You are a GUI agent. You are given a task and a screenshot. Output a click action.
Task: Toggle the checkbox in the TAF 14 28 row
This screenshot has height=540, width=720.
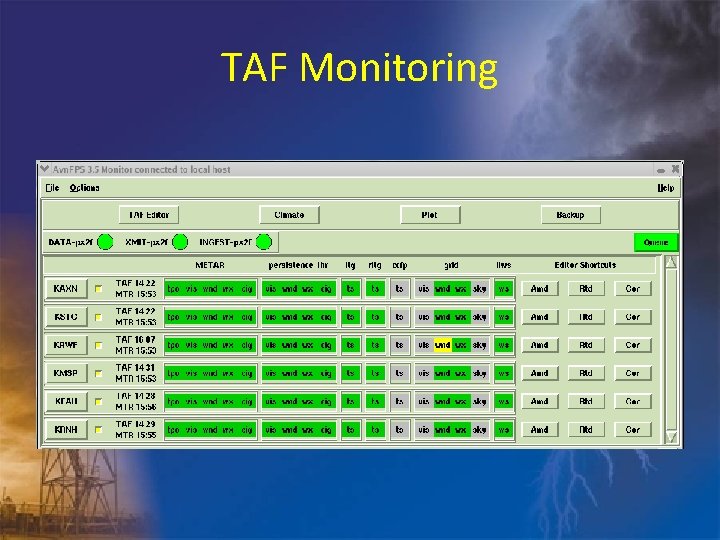98,401
